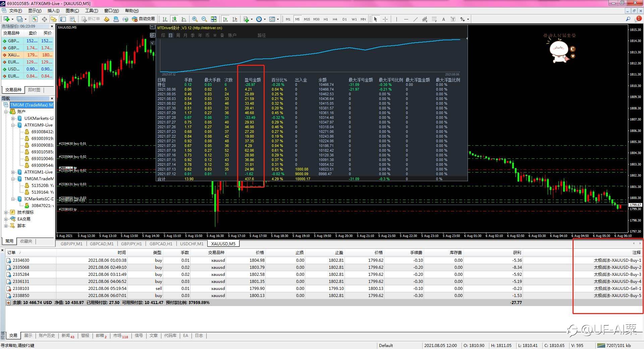Click the Zoom Out magnifier icon
The width and height of the screenshot is (644, 349).
pos(204,19)
